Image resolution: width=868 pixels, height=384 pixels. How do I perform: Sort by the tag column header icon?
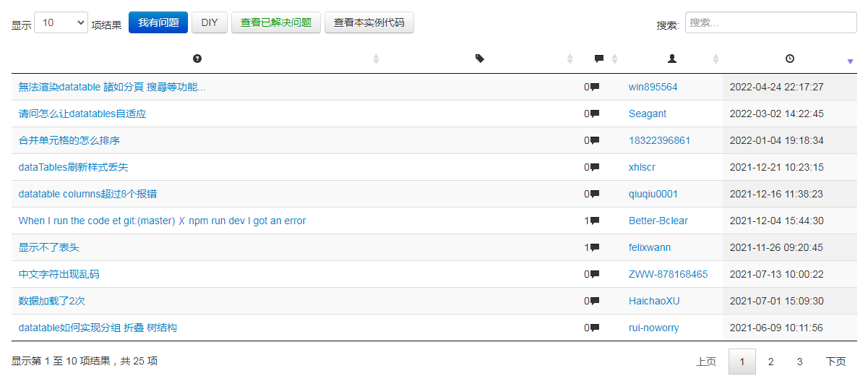(x=480, y=59)
